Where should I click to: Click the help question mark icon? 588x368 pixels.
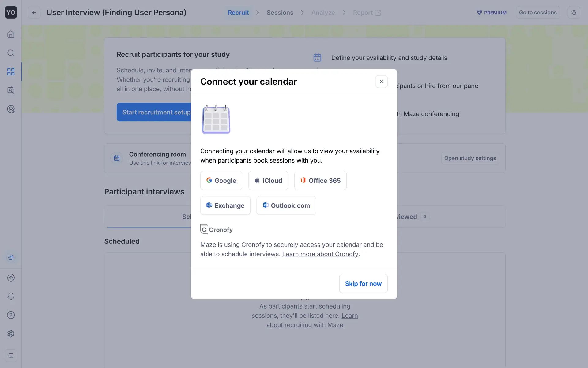coord(11,315)
